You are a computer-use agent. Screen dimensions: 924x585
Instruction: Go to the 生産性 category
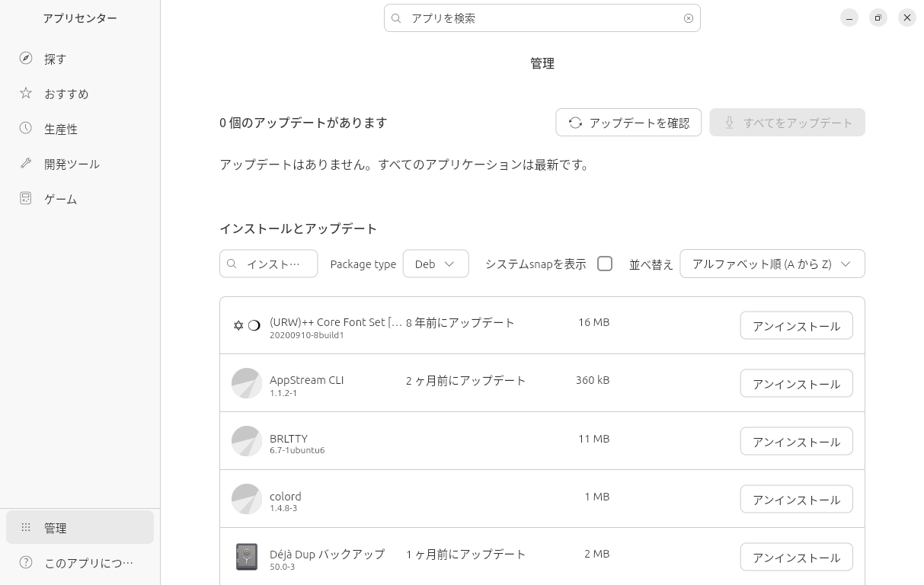pos(61,129)
